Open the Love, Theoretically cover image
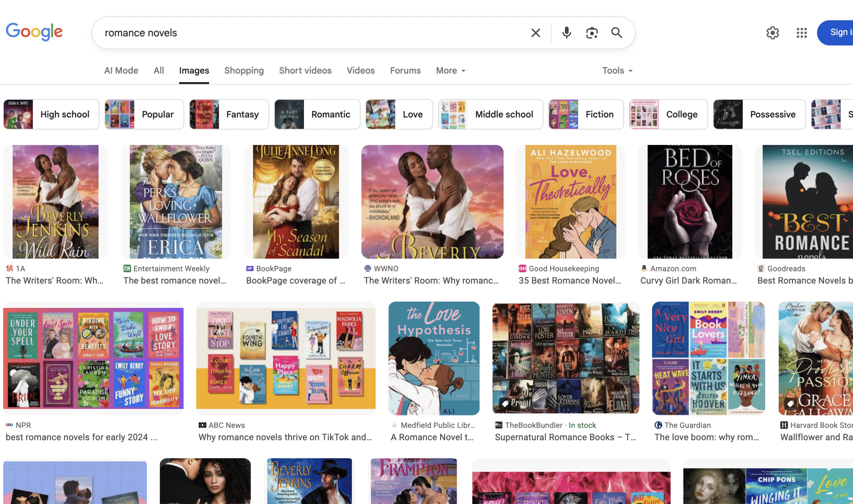The height and width of the screenshot is (504, 853). (x=571, y=202)
